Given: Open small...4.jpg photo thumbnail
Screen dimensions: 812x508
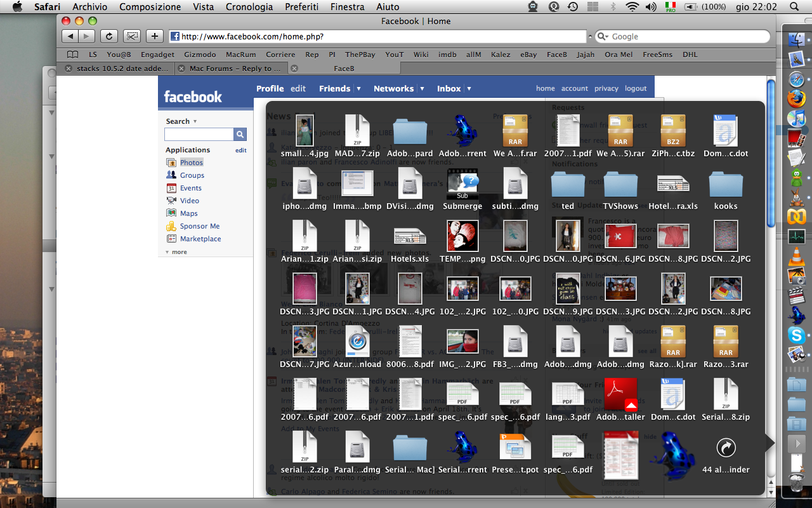Looking at the screenshot, I should [304, 132].
